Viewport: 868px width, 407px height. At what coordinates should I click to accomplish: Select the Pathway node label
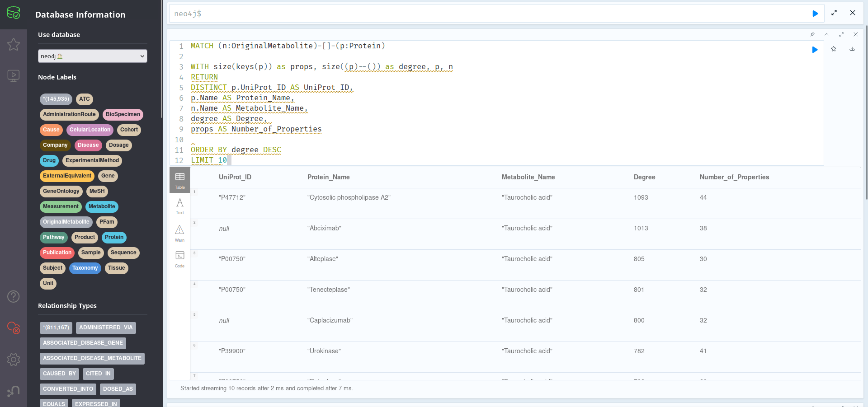(54, 237)
